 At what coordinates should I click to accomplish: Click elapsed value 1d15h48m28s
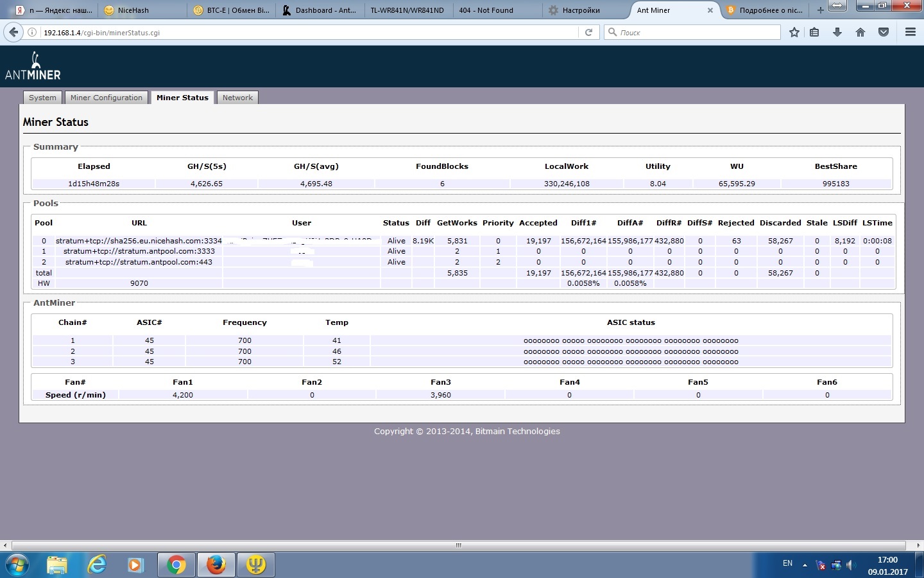[94, 184]
